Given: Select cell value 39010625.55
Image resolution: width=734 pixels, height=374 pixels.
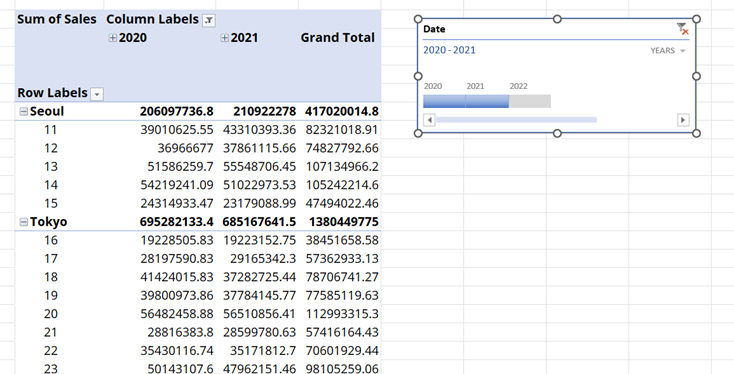Looking at the screenshot, I should 176,130.
